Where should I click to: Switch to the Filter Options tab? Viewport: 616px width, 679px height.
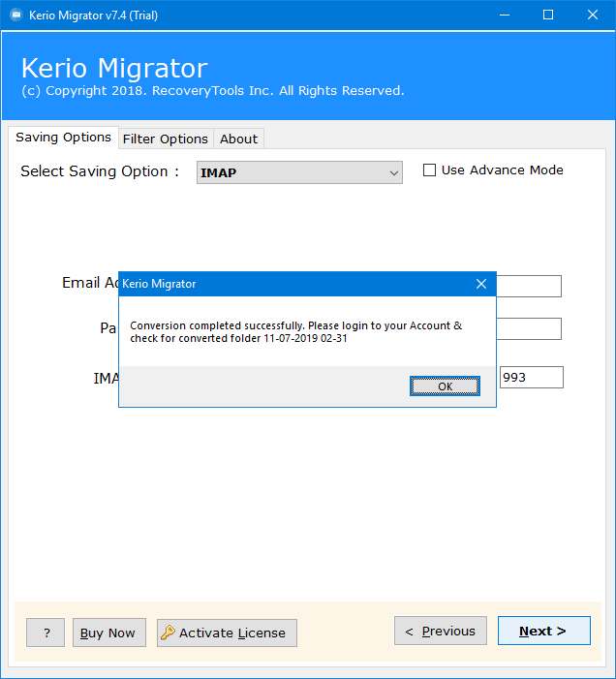[x=166, y=139]
